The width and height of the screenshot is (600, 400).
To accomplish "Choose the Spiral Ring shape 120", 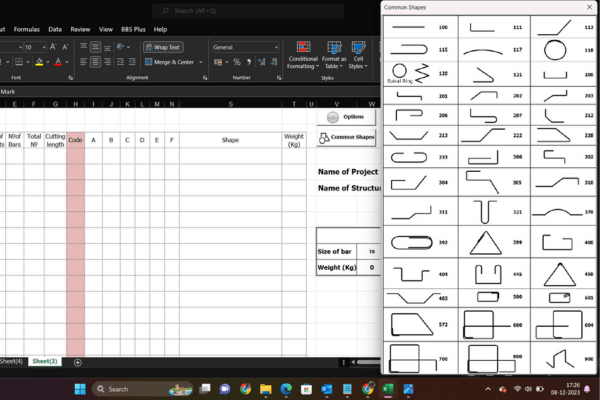I will pos(408,73).
